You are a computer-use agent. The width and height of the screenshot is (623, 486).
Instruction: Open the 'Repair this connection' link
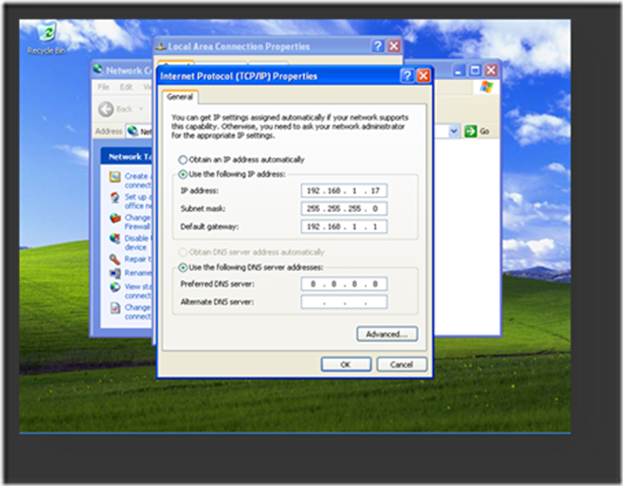[138, 259]
